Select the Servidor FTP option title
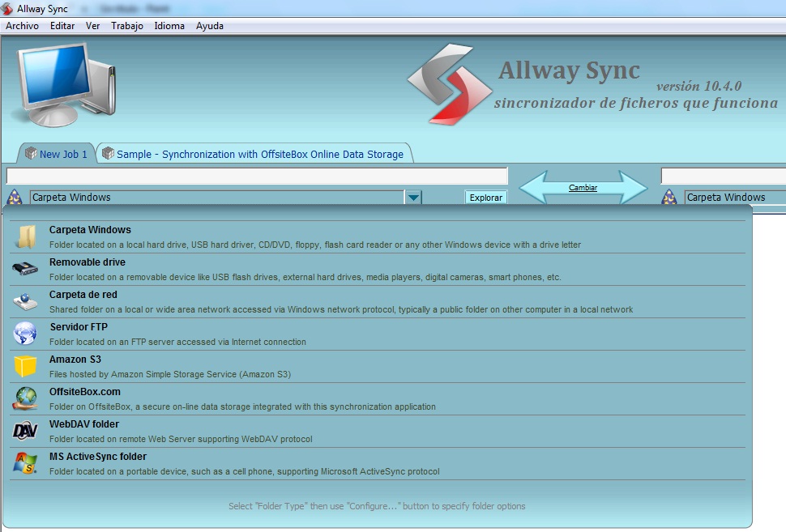This screenshot has height=532, width=786. pos(79,327)
